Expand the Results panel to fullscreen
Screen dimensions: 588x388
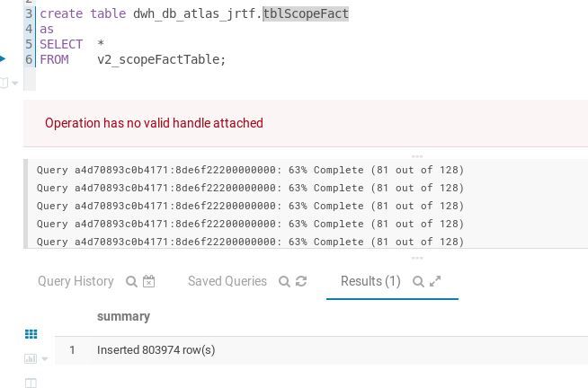(x=435, y=281)
